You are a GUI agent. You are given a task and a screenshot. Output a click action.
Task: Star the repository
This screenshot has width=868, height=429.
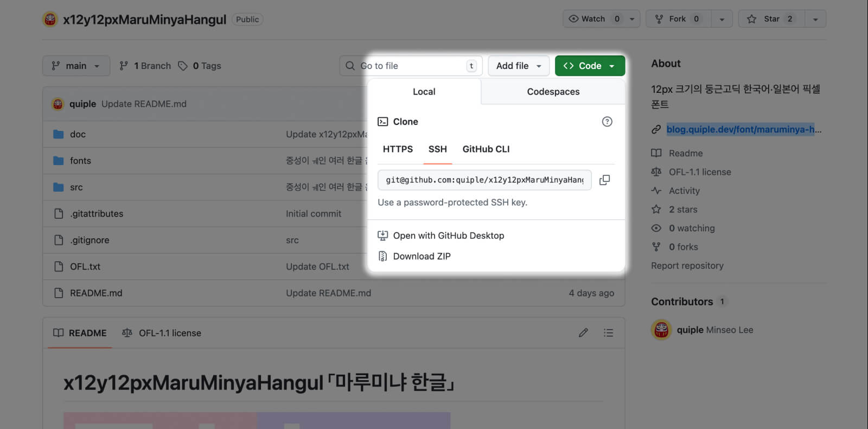point(772,19)
